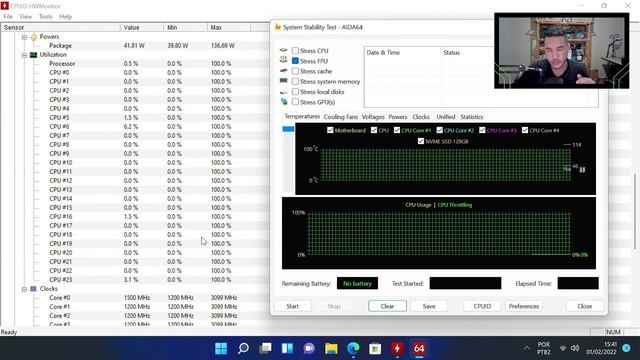The image size is (640, 360).
Task: Click the Stress cache icon
Action: (x=284, y=71)
